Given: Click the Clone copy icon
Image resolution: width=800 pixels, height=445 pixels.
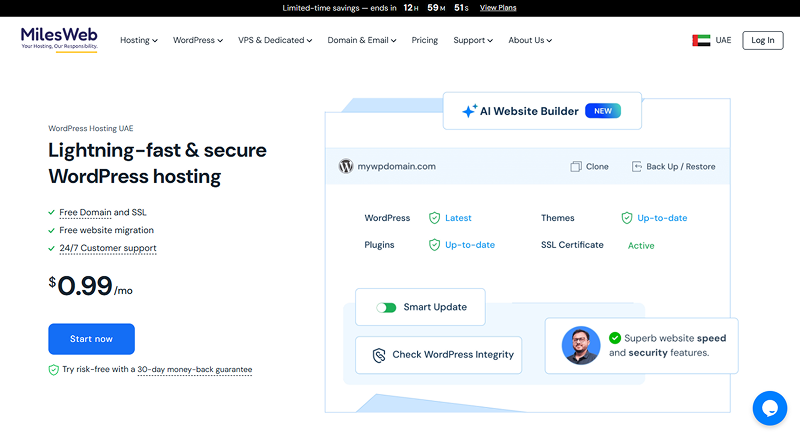Looking at the screenshot, I should [576, 166].
